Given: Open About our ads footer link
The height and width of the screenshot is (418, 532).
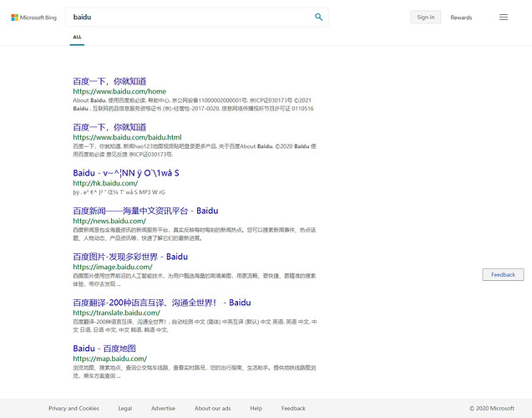Looking at the screenshot, I should pyautogui.click(x=212, y=408).
